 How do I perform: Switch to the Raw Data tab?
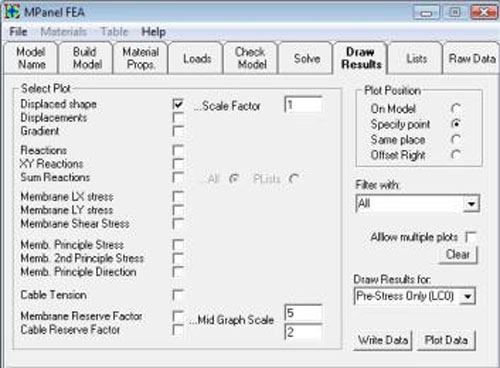[472, 59]
